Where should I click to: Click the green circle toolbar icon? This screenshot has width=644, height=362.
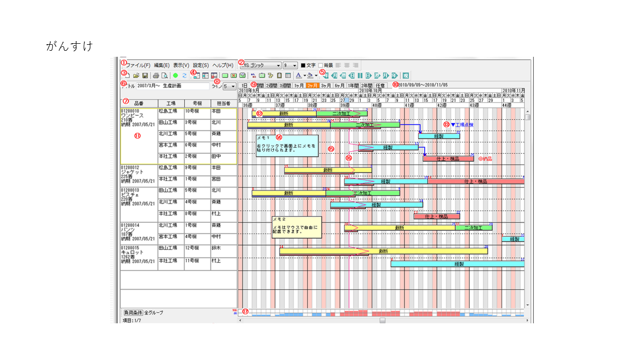pyautogui.click(x=175, y=75)
